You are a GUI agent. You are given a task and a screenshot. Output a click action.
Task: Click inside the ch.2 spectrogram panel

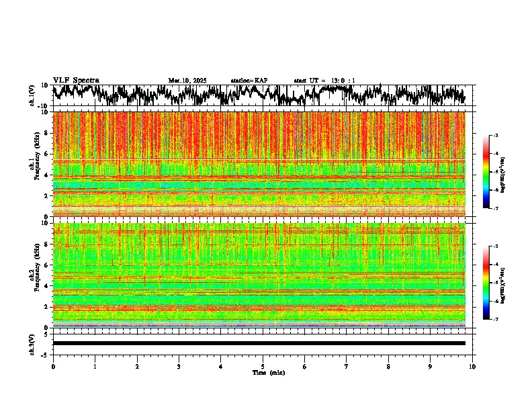[259, 275]
